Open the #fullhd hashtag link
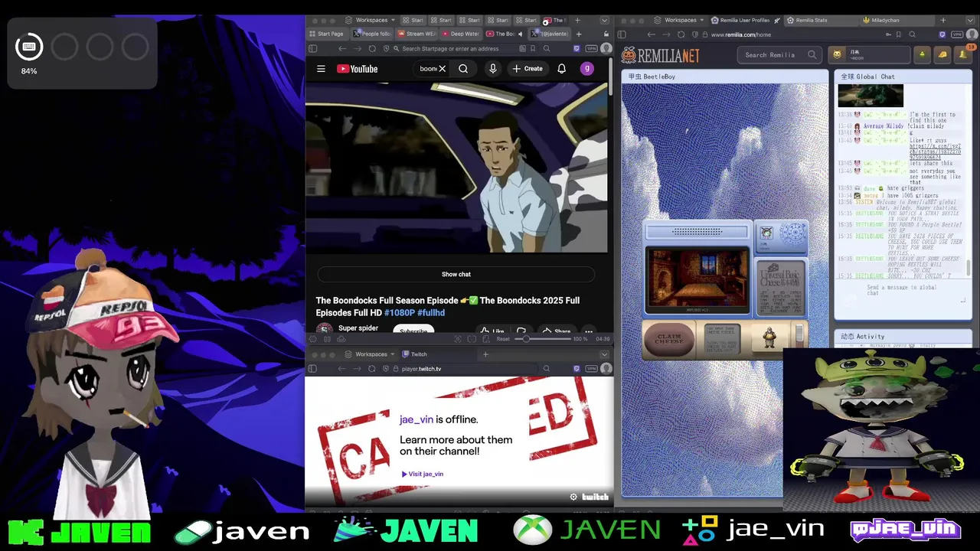The image size is (980, 551). [x=431, y=313]
